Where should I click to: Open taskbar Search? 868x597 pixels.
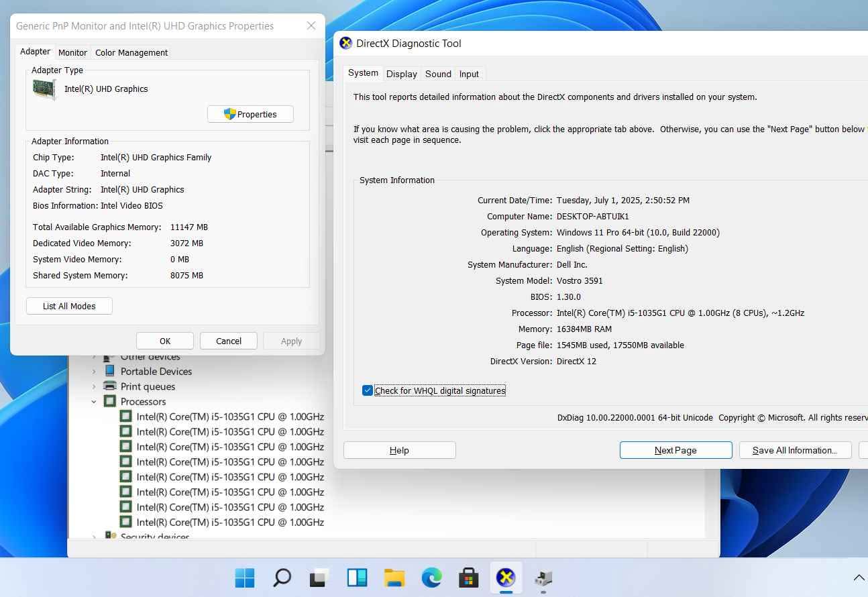[282, 577]
